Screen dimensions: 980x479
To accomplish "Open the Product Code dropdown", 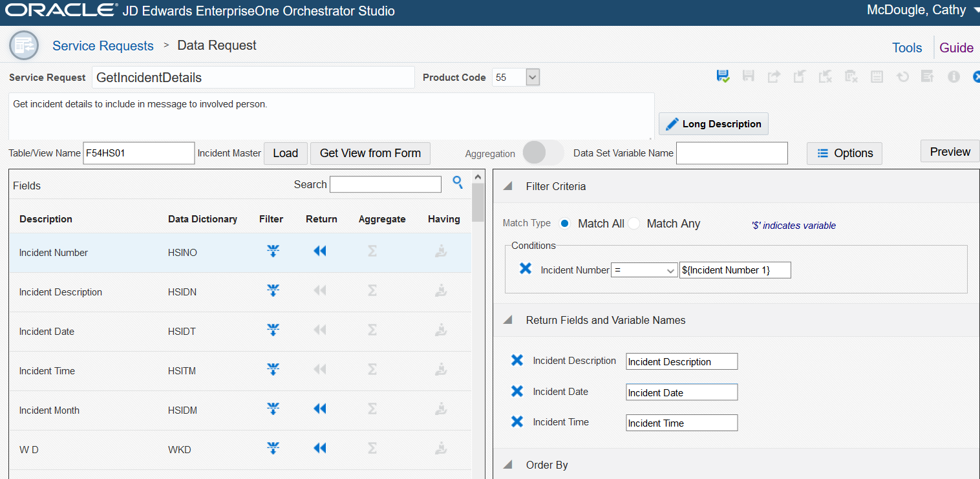I will click(531, 77).
